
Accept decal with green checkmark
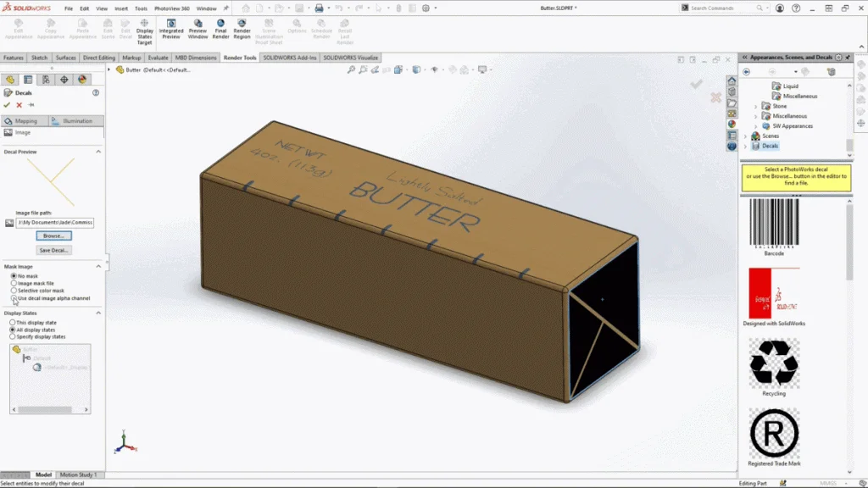click(x=7, y=105)
